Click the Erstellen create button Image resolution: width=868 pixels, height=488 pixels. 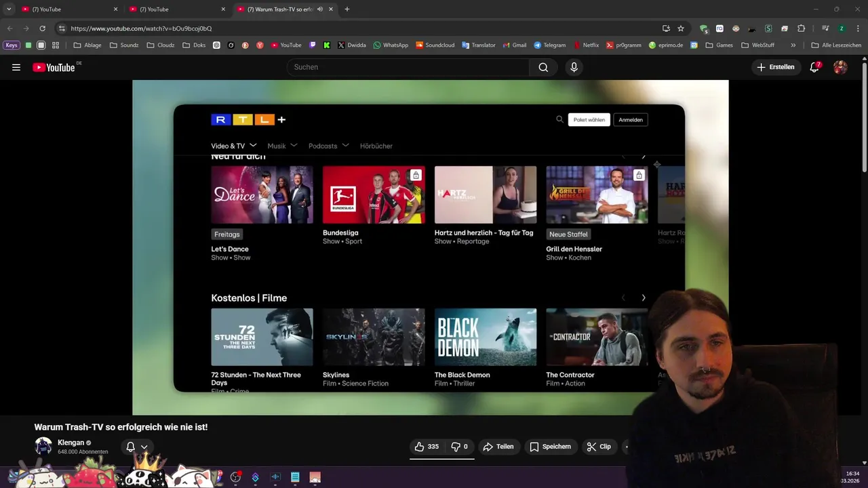776,67
